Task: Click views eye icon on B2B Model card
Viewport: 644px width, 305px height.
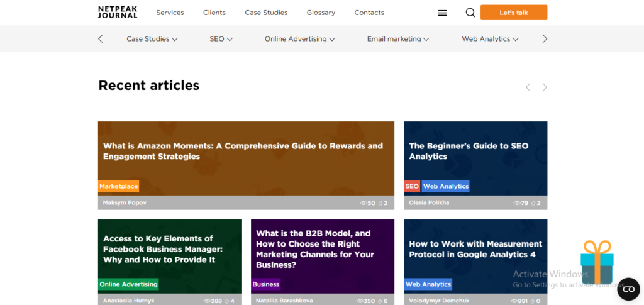Action: 360,301
